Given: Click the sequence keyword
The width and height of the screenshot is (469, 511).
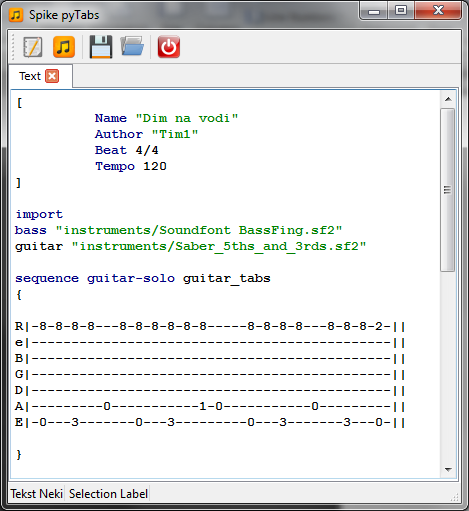Looking at the screenshot, I should [x=47, y=278].
